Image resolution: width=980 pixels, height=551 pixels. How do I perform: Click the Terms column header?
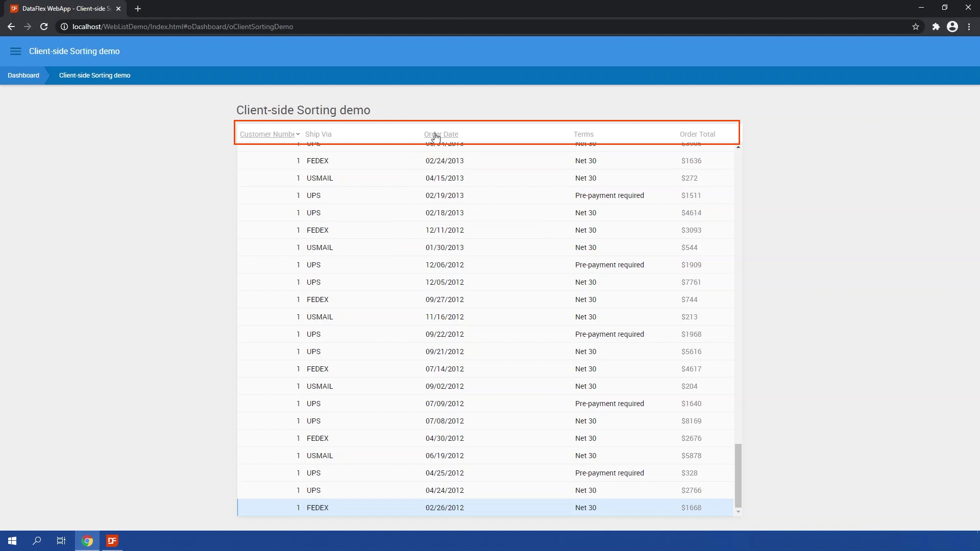[x=583, y=134]
